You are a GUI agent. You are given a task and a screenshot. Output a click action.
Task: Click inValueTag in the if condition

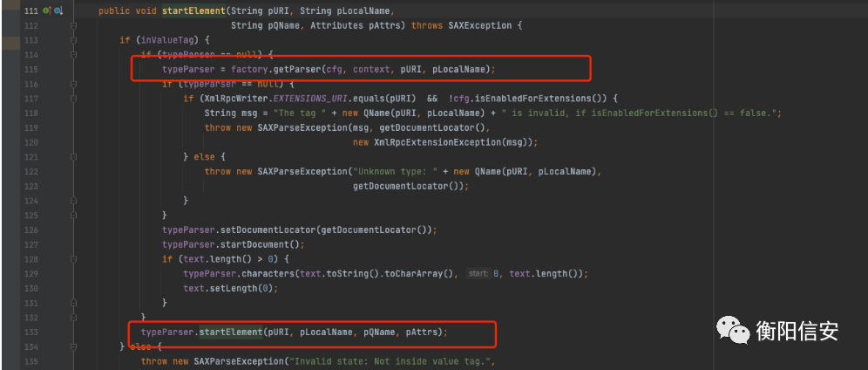click(166, 40)
